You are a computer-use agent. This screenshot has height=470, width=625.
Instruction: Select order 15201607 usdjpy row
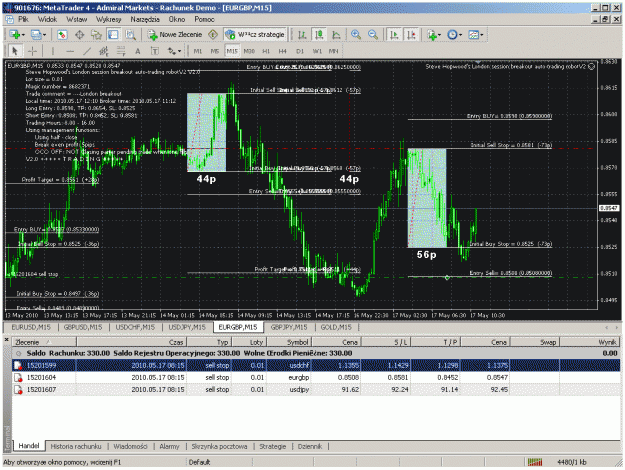click(x=316, y=389)
